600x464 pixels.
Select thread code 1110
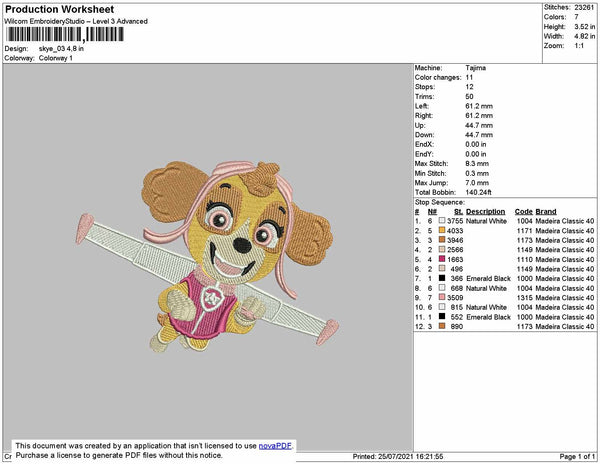525,259
